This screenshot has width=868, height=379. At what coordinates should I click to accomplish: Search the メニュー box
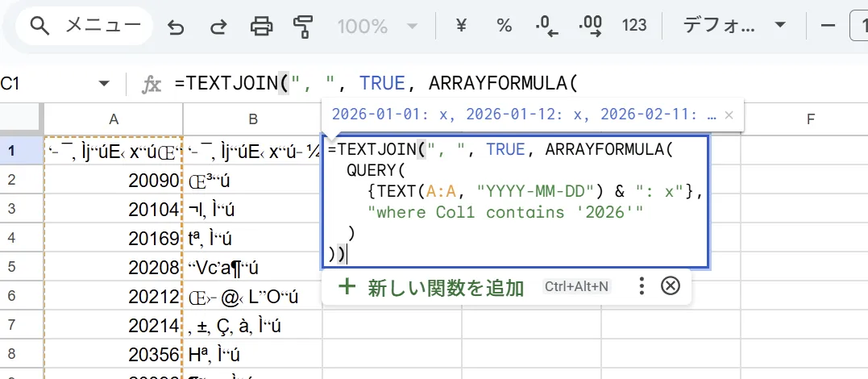pyautogui.click(x=89, y=26)
